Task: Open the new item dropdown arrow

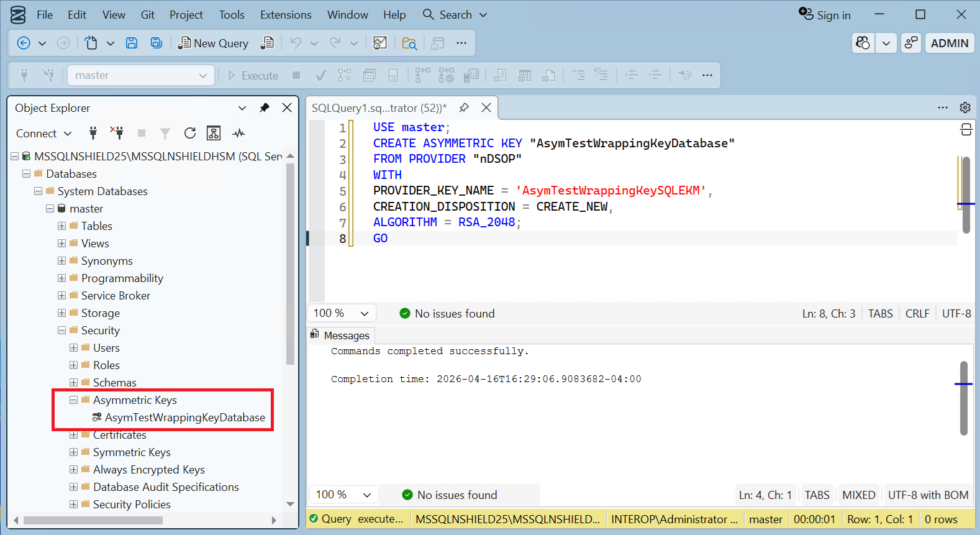Action: click(x=111, y=43)
